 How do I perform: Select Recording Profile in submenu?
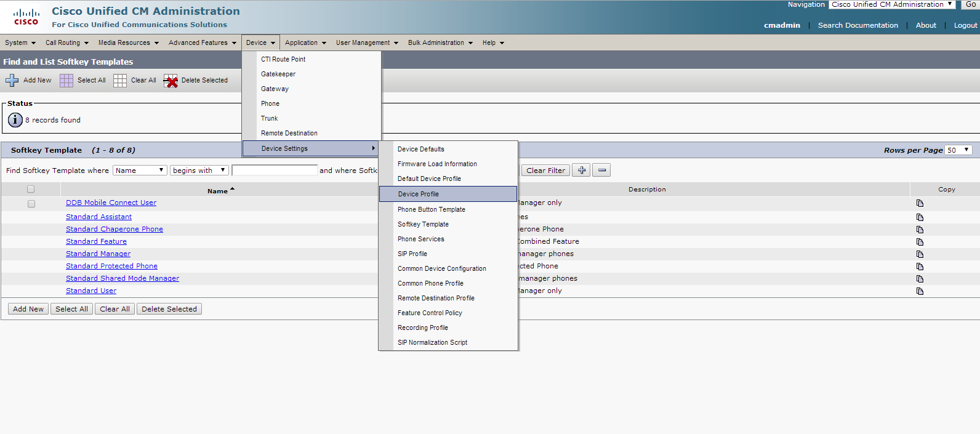click(x=423, y=328)
